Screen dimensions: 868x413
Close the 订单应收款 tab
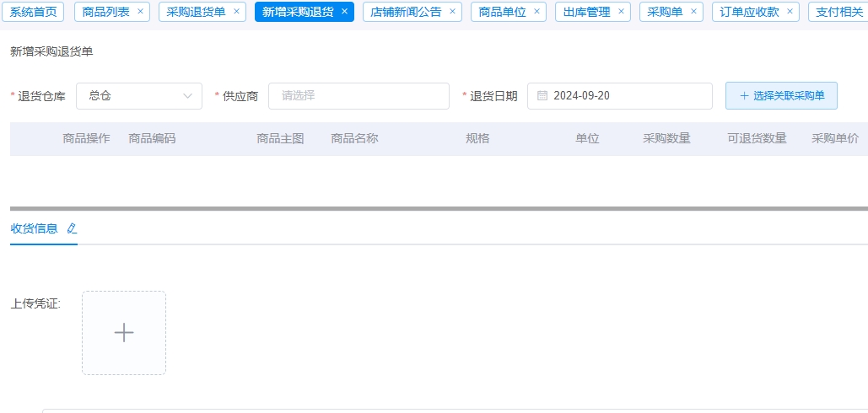[x=790, y=12]
